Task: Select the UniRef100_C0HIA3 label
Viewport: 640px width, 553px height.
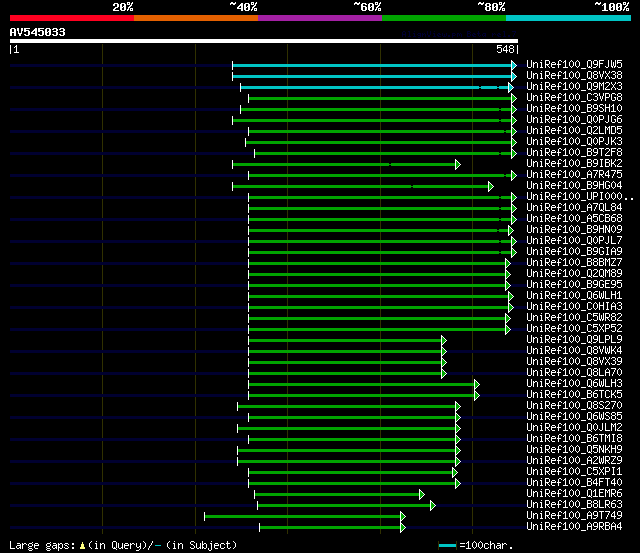Action: (x=574, y=306)
